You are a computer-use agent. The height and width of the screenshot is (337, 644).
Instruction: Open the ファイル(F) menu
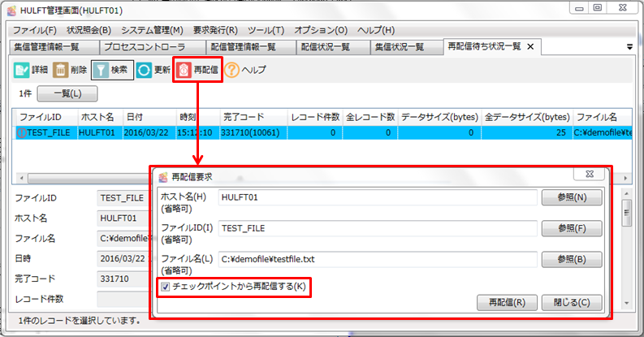click(35, 30)
